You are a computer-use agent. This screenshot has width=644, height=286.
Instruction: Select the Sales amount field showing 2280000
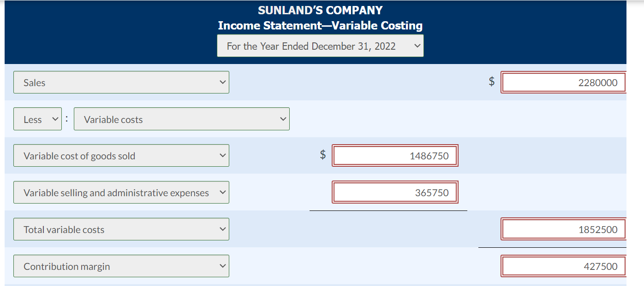coord(563,82)
